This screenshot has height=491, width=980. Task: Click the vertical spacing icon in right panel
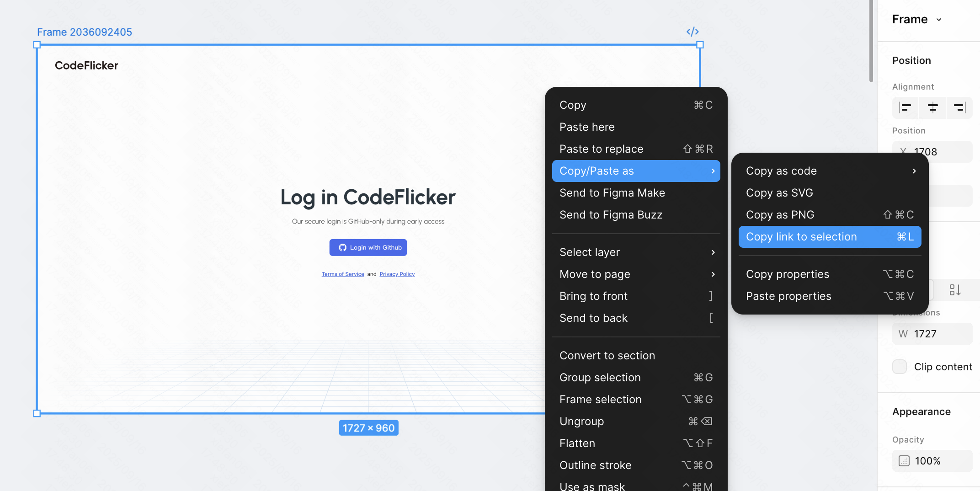pos(955,290)
